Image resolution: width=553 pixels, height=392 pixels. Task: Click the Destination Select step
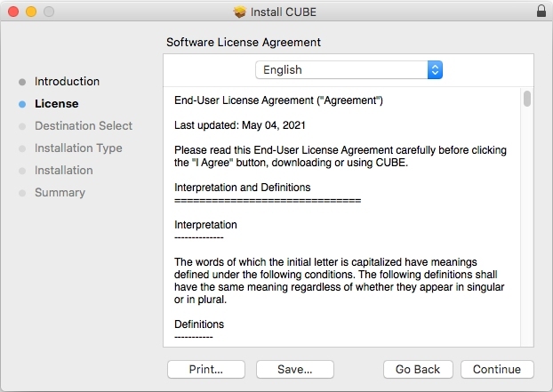[x=84, y=125]
